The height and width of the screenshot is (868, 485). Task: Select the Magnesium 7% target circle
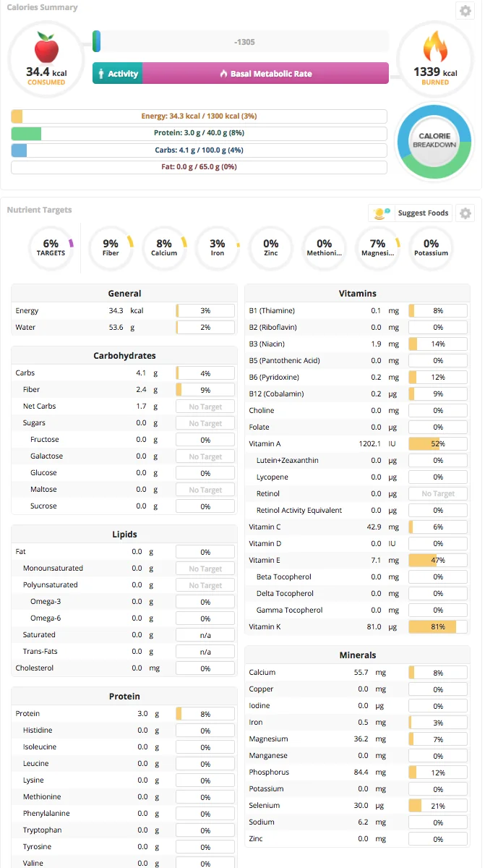tap(377, 247)
